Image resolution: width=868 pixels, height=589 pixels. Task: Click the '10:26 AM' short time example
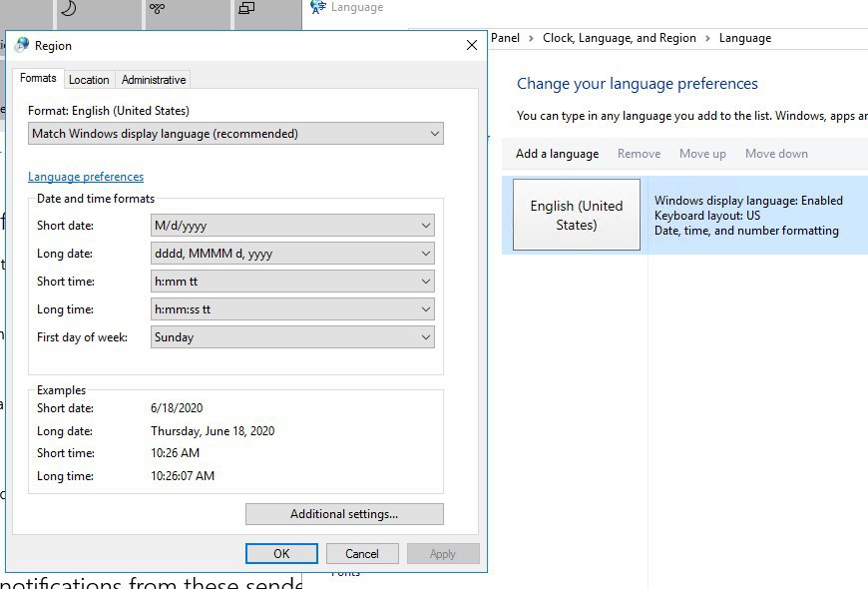click(175, 453)
